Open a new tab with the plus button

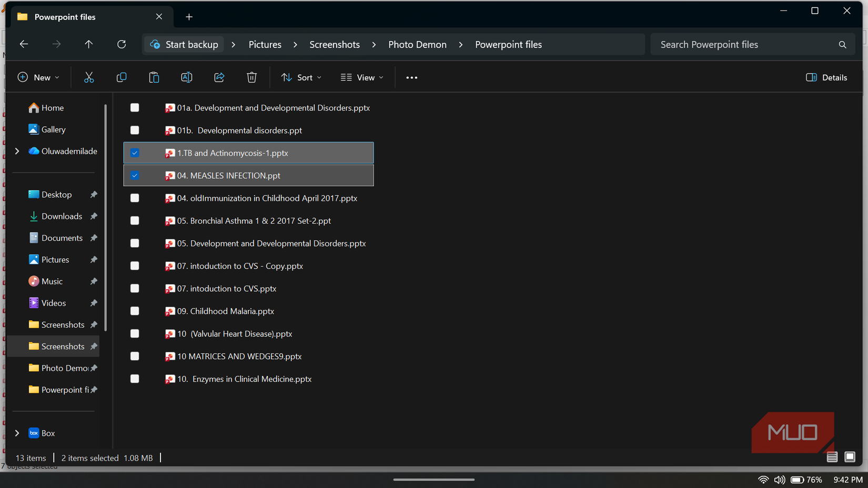click(x=189, y=17)
